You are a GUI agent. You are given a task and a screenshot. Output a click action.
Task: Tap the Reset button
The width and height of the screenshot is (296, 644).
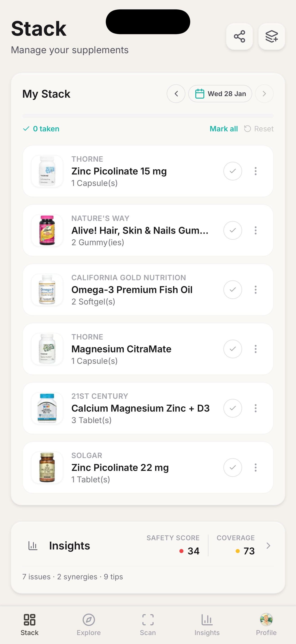tap(259, 129)
